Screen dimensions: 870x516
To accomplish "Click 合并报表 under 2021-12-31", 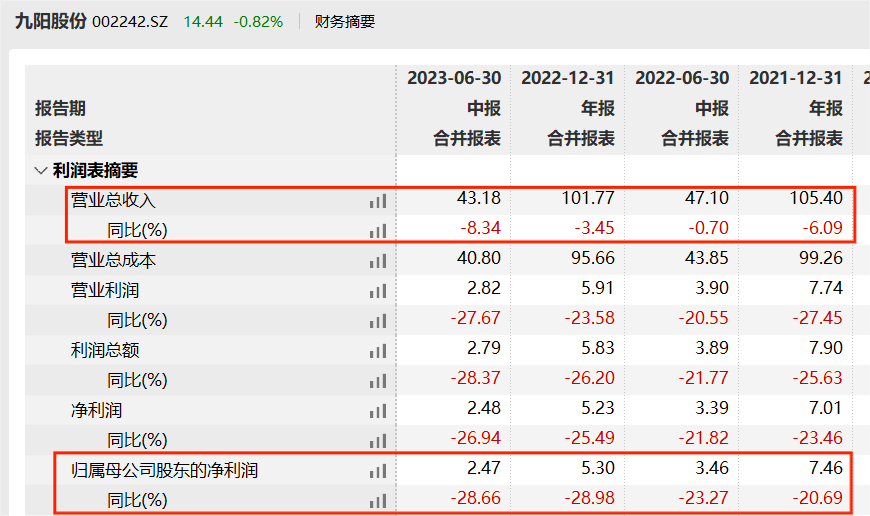I will pos(809,138).
